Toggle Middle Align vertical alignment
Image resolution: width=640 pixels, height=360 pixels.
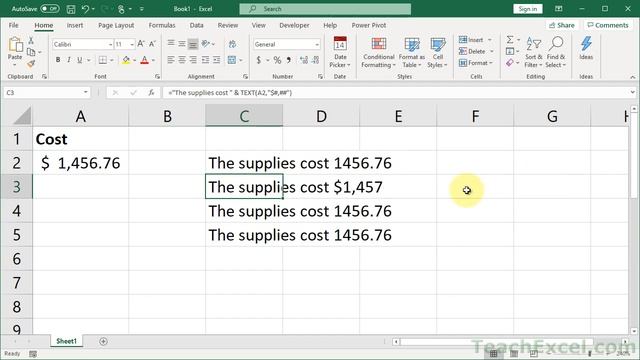point(182,43)
